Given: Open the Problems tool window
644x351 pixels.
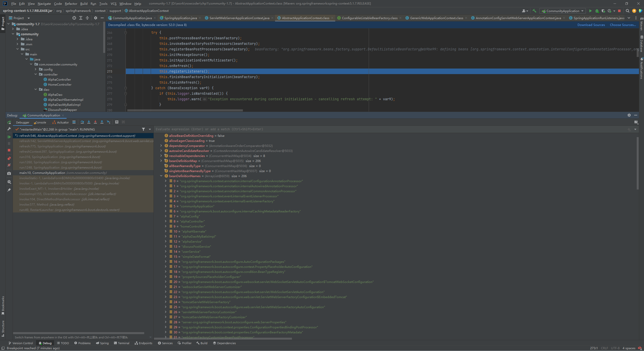Looking at the screenshot, I should pos(82,343).
